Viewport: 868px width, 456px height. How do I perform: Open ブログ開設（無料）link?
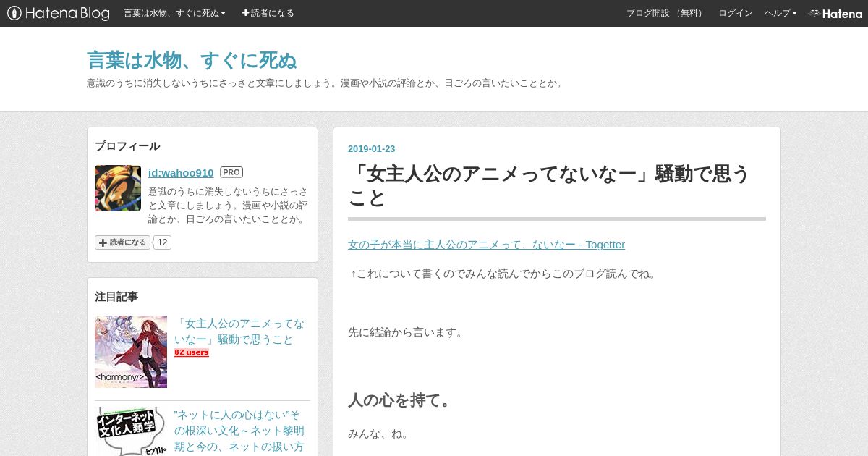(665, 13)
